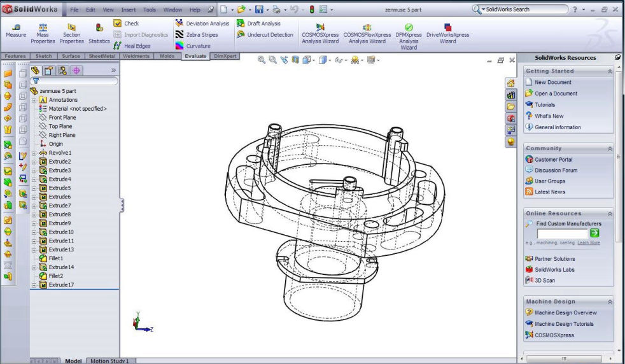Toggle Curvature display
625x364 pixels.
tap(179, 46)
